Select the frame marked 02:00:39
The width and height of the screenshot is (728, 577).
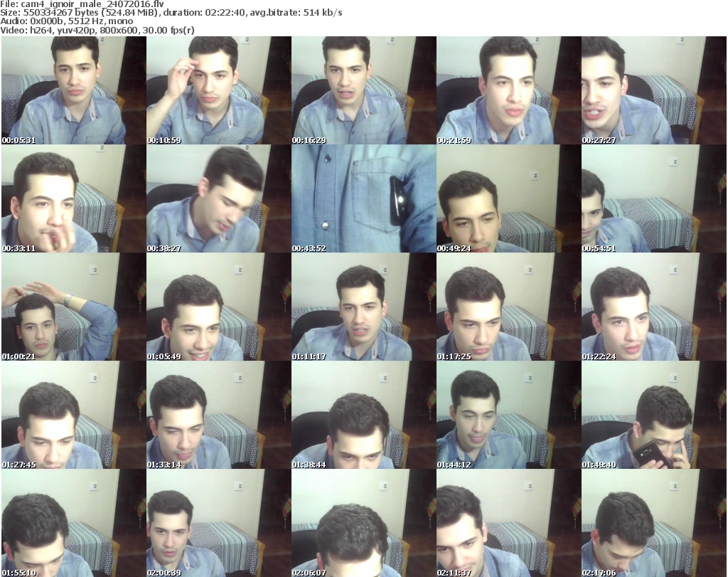click(x=219, y=523)
